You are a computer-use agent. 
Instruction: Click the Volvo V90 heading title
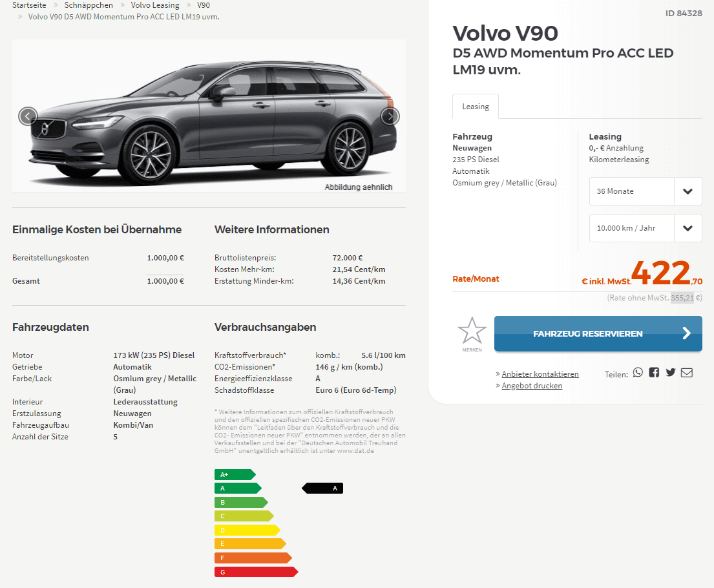(505, 33)
